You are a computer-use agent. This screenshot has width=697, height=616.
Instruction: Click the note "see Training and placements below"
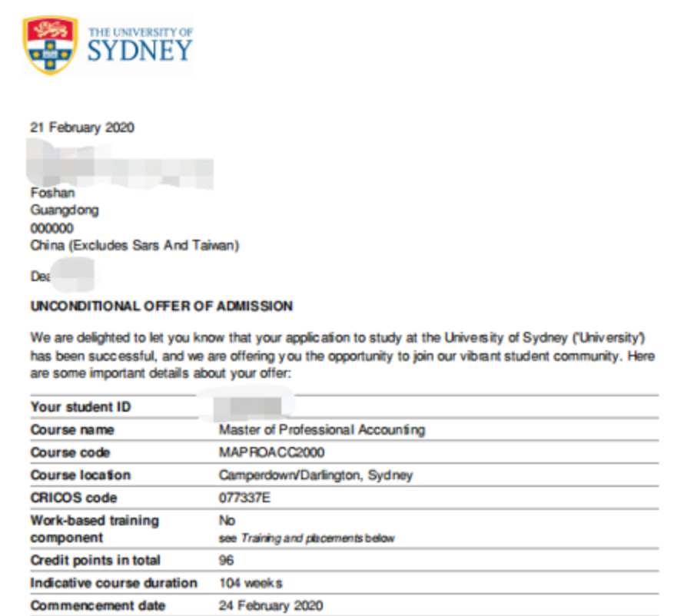click(307, 538)
